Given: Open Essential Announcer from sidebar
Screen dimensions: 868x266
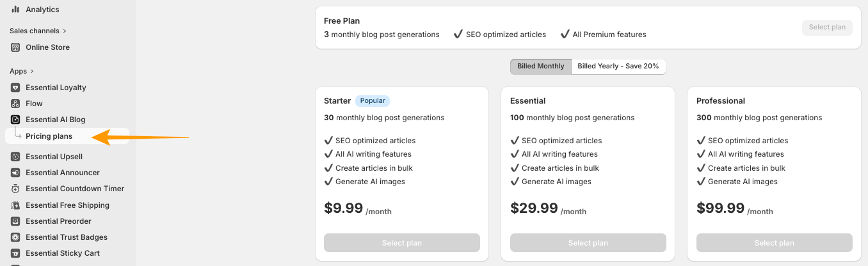Looking at the screenshot, I should coord(62,173).
